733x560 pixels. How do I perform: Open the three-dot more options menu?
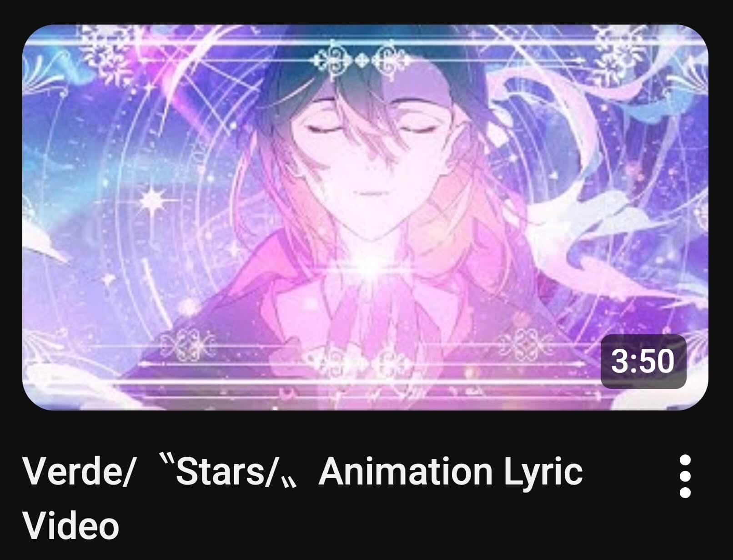click(x=685, y=476)
